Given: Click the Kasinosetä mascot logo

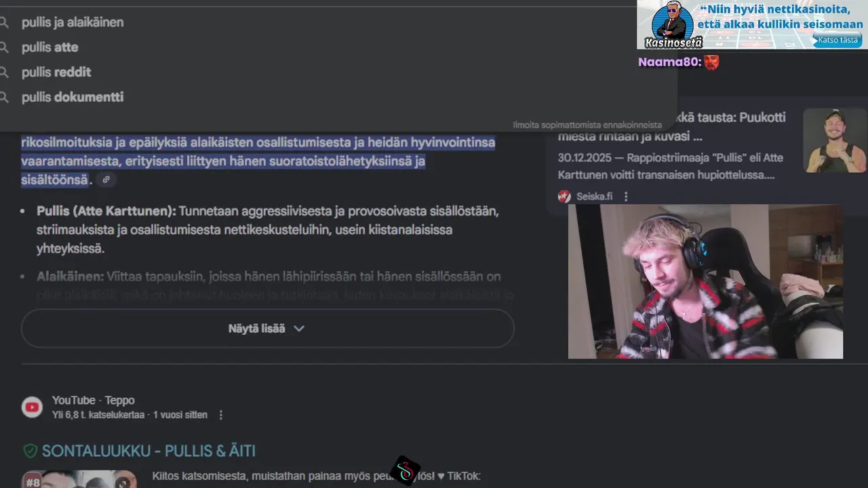Looking at the screenshot, I should 672,24.
